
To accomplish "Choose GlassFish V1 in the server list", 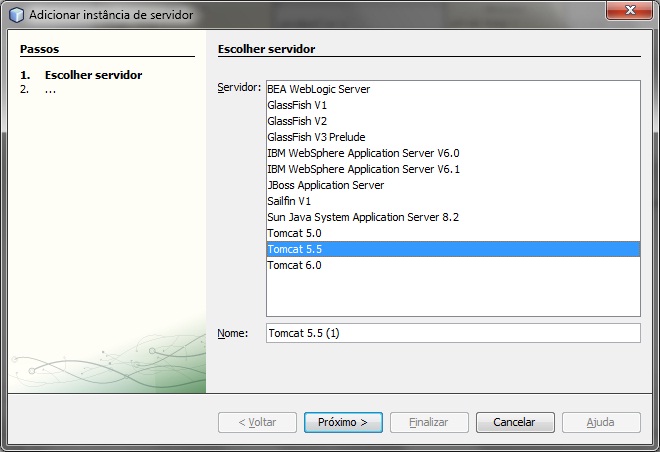I will (453, 105).
